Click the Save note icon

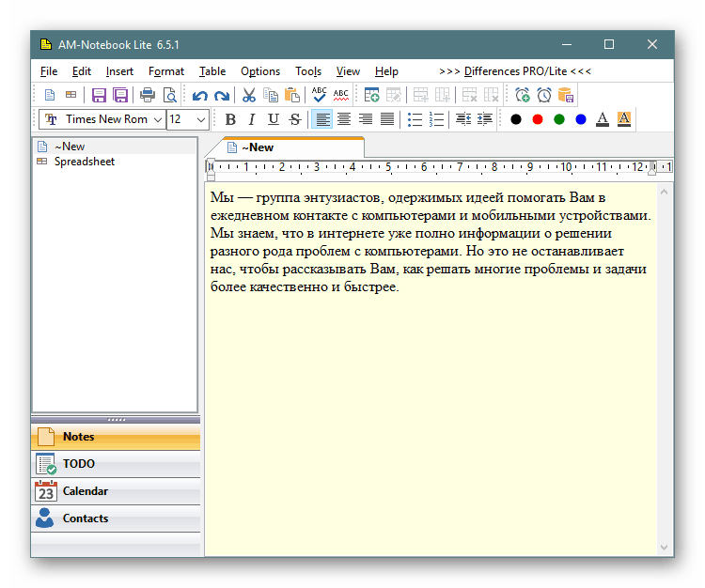[x=99, y=95]
